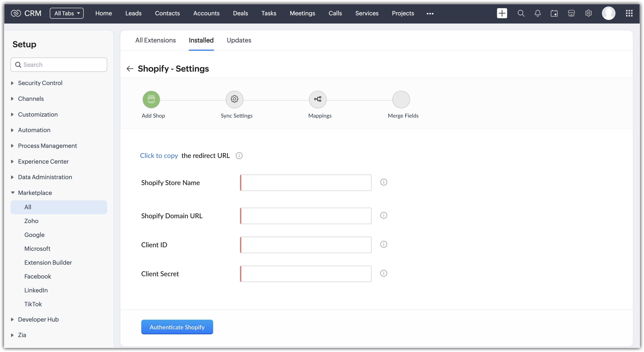
Task: Open the apps grid launcher icon
Action: [x=629, y=13]
